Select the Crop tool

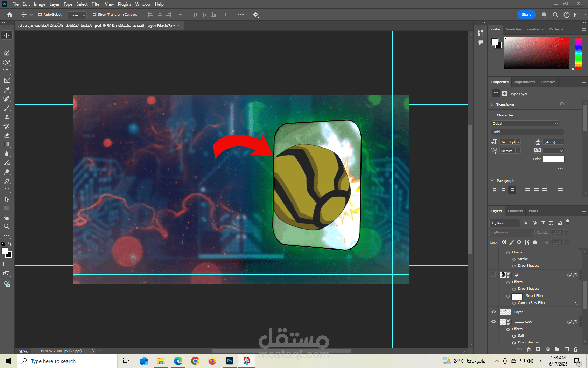(x=7, y=71)
